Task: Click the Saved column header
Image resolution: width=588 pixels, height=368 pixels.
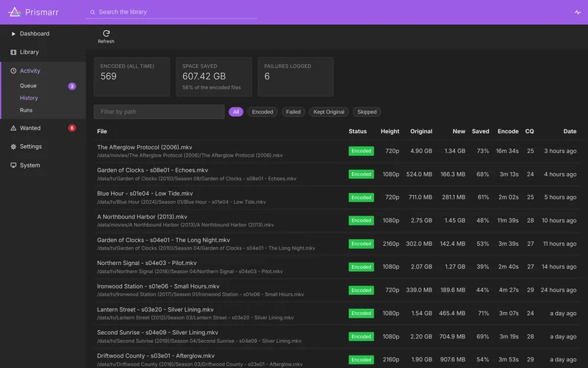Action: coord(481,132)
